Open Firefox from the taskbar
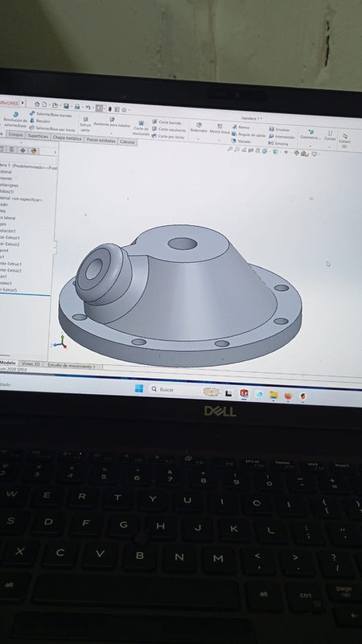Viewport: 362px width, 644px height. [288, 396]
